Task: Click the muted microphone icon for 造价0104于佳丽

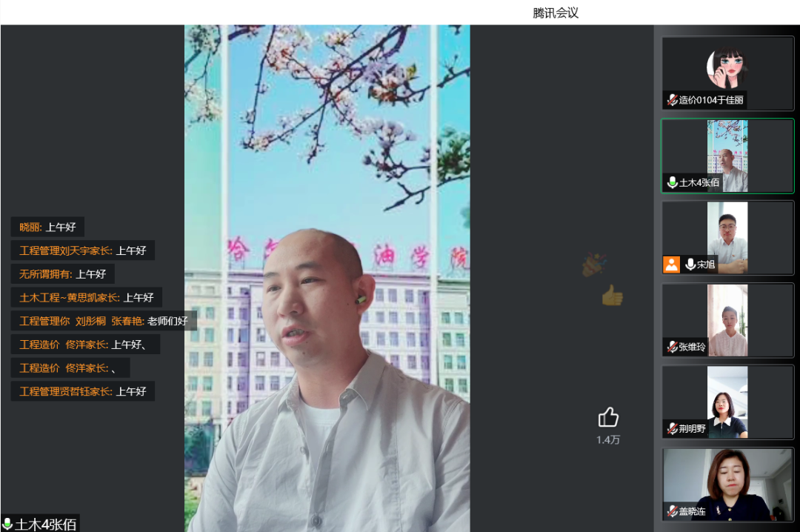Action: coord(672,100)
